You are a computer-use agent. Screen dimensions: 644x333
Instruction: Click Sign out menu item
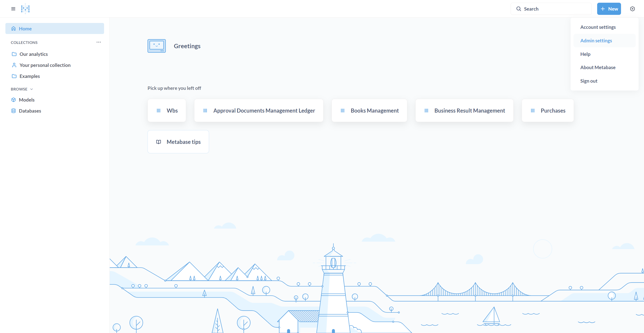tap(604, 81)
